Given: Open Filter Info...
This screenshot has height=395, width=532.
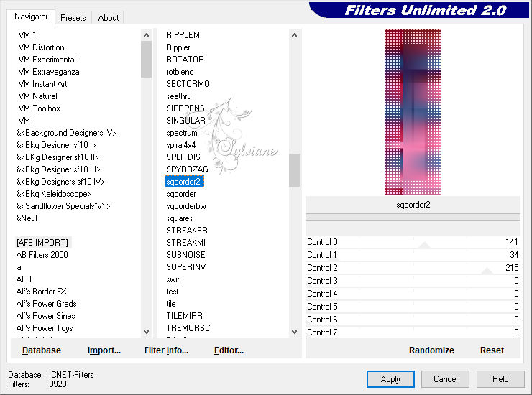Looking at the screenshot, I should (x=166, y=350).
